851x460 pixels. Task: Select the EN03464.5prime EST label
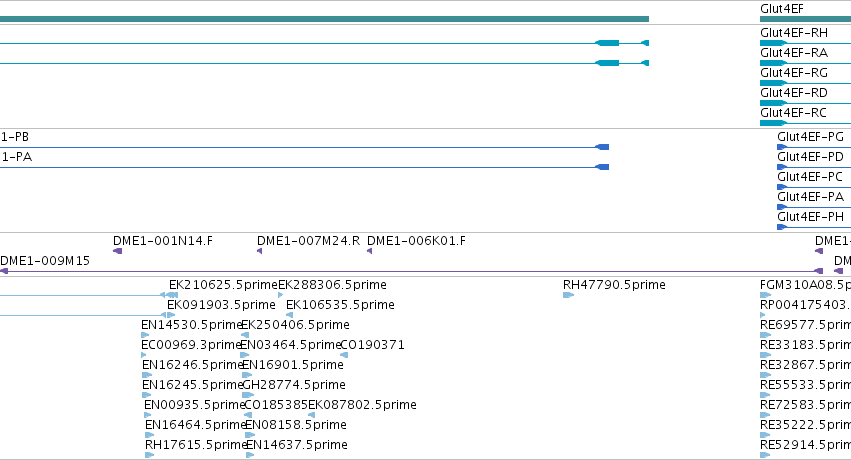click(x=290, y=345)
